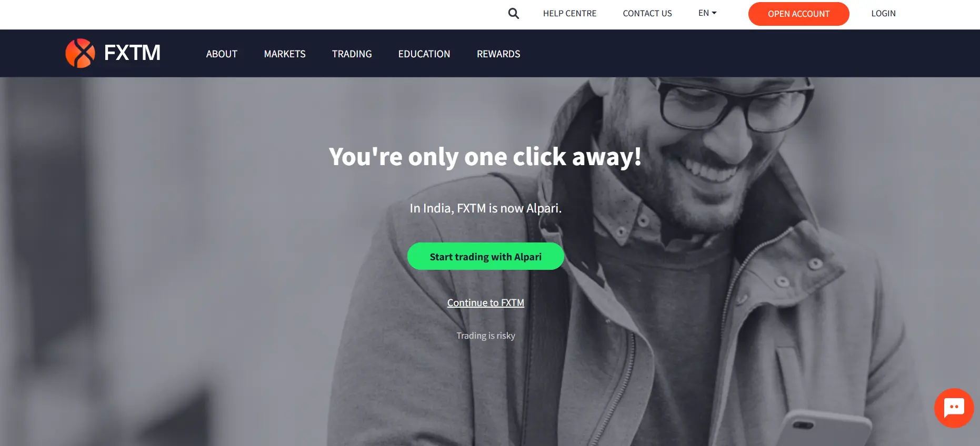Image resolution: width=980 pixels, height=446 pixels.
Task: Click the FXTM orange logo icon
Action: [80, 53]
